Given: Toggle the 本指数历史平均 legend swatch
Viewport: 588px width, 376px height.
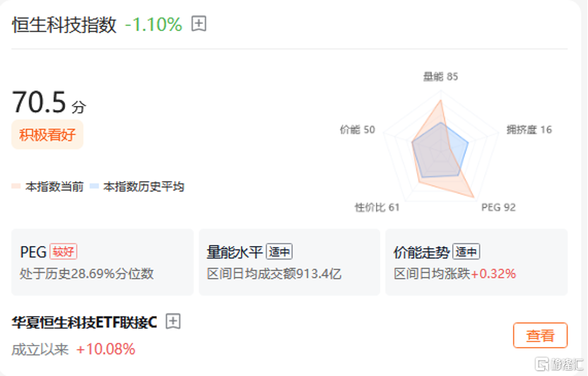Looking at the screenshot, I should [x=93, y=187].
